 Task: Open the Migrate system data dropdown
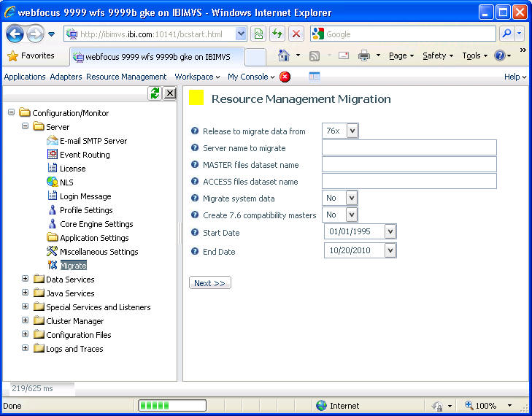coord(352,198)
